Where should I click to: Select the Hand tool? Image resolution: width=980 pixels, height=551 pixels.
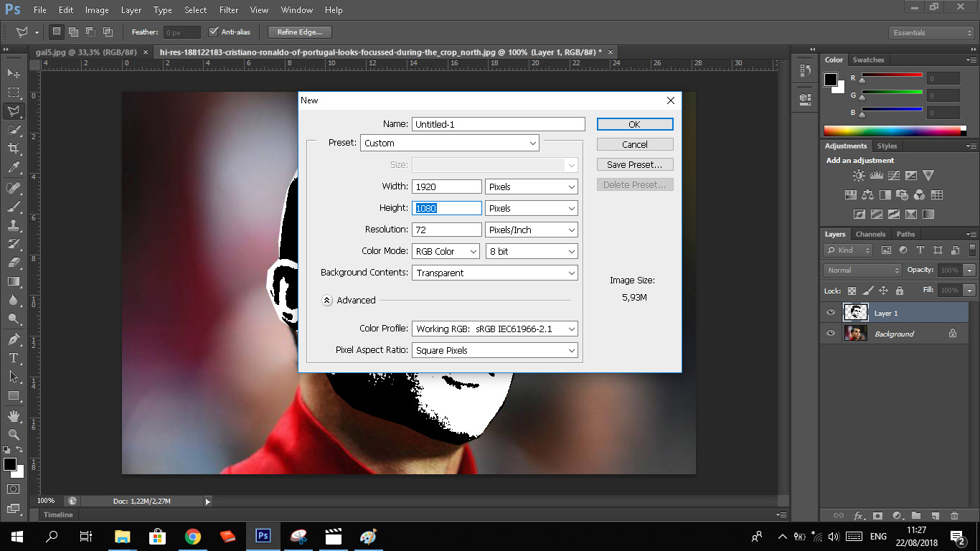[x=14, y=415]
